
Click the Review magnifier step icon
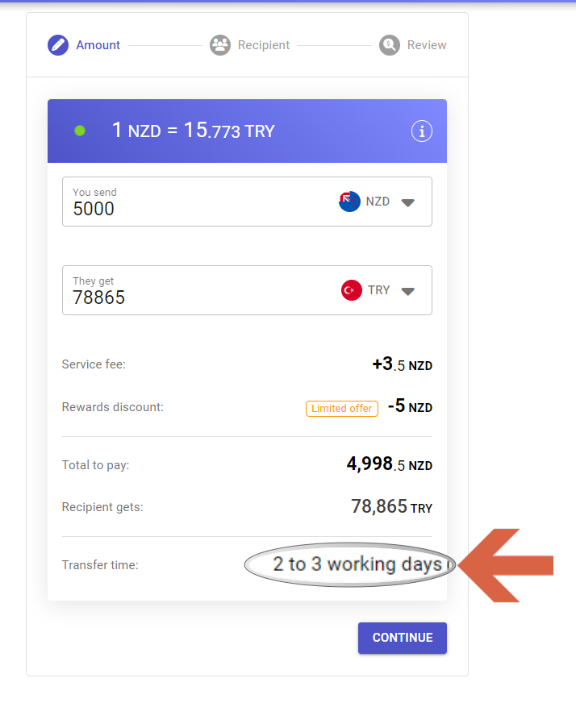[x=390, y=45]
